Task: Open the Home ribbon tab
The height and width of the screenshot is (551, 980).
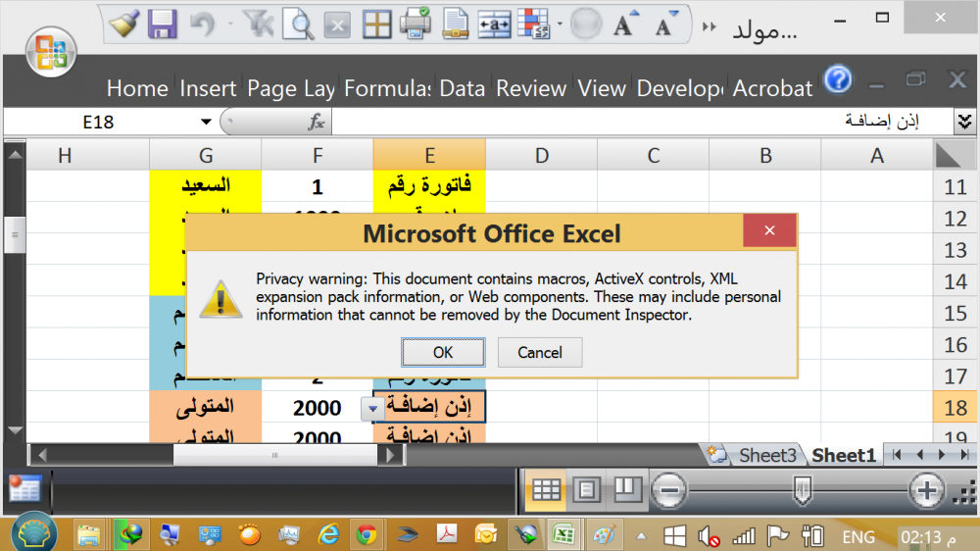Action: coord(137,88)
